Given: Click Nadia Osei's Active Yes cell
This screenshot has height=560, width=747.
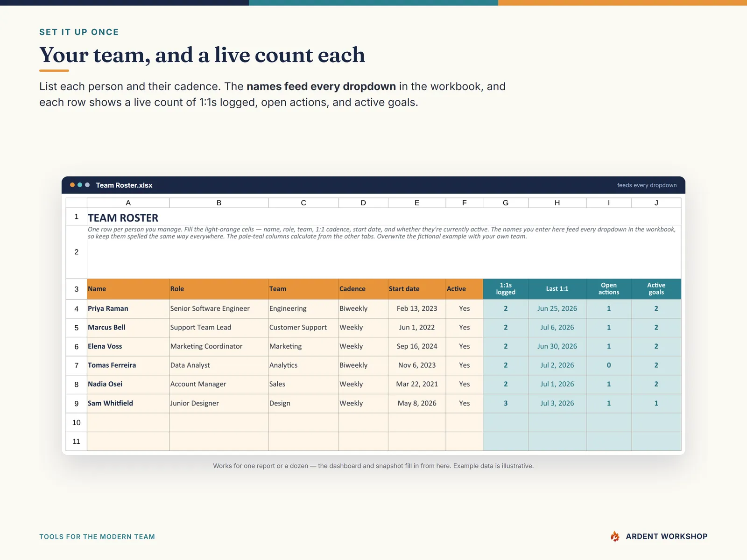Looking at the screenshot, I should pos(464,384).
